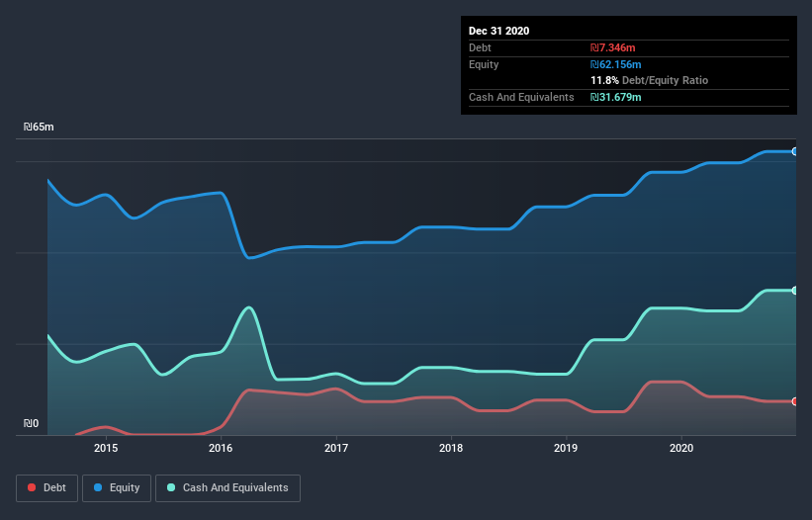This screenshot has width=812, height=520.
Task: Click the blue Equity endpoint marker
Action: coord(795,151)
